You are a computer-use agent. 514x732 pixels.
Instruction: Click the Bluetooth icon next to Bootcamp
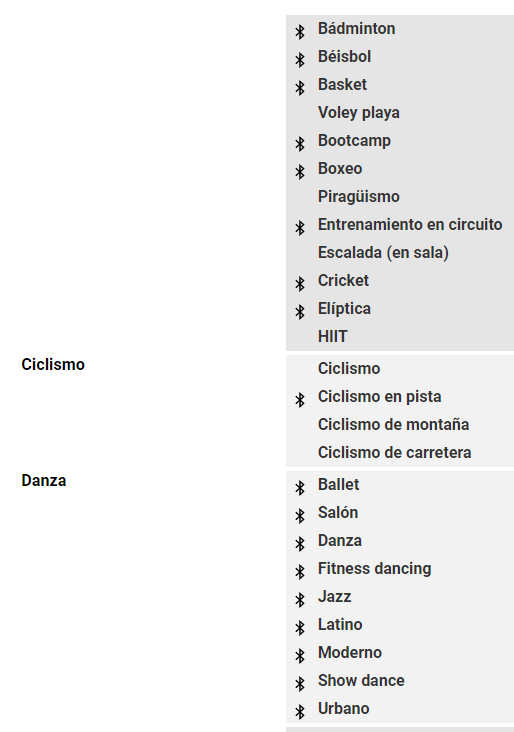tap(300, 144)
